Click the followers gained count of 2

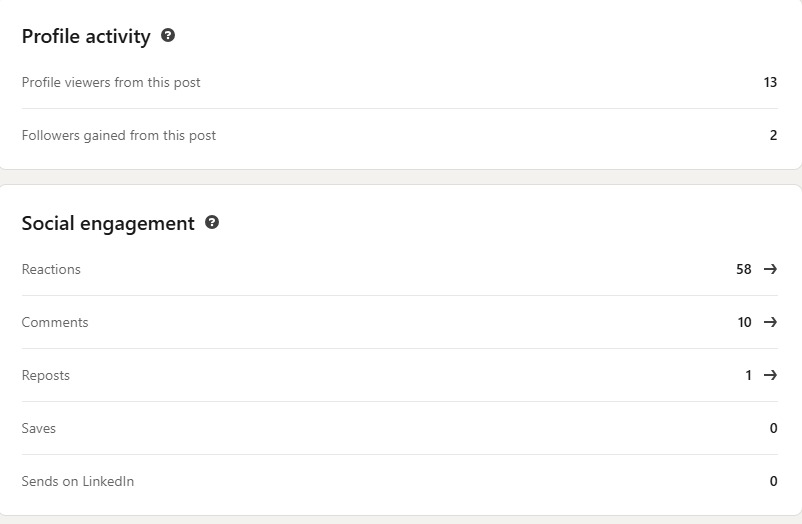[773, 135]
